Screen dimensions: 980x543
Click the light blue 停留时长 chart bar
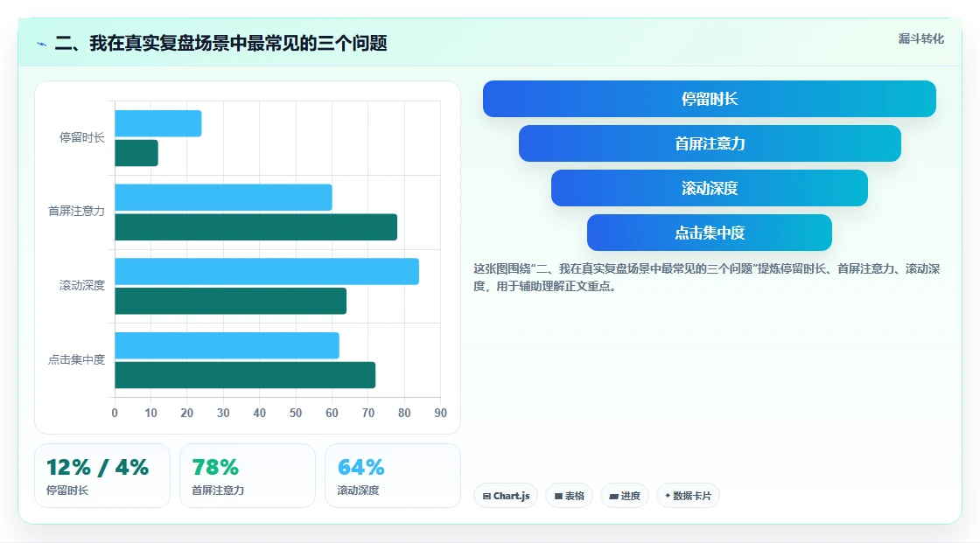coord(158,123)
